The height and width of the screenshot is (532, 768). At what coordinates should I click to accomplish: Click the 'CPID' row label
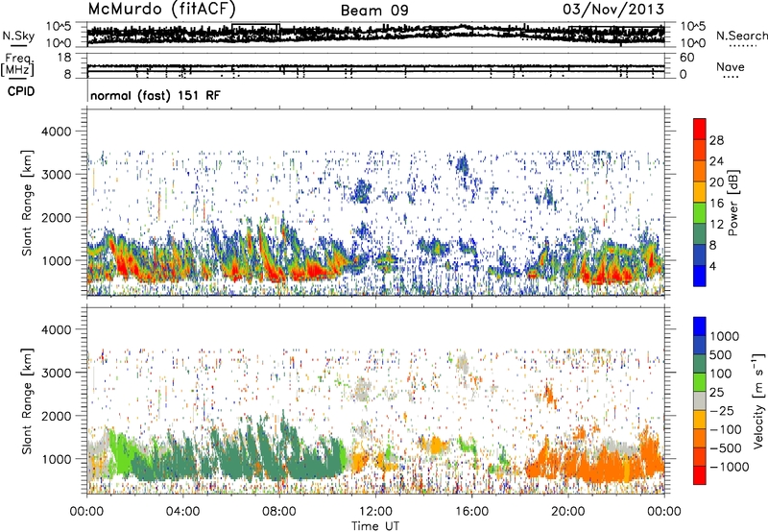(x=21, y=91)
